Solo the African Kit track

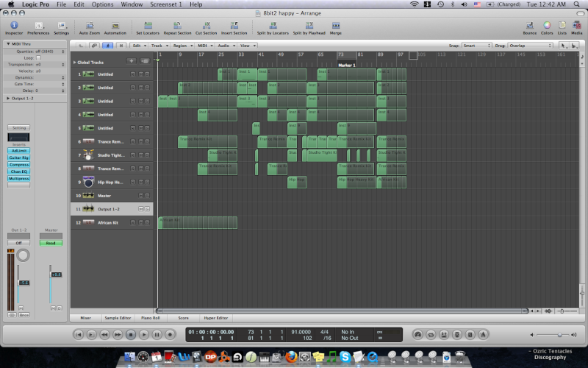click(147, 222)
